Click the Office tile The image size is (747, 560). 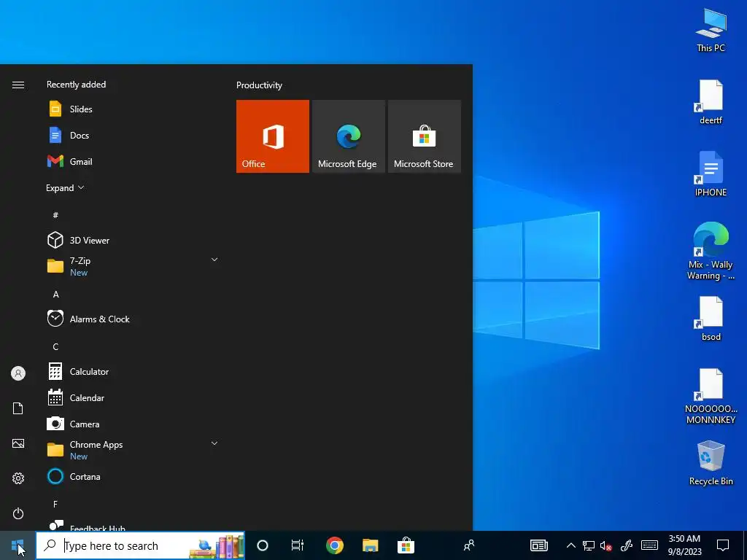(273, 136)
